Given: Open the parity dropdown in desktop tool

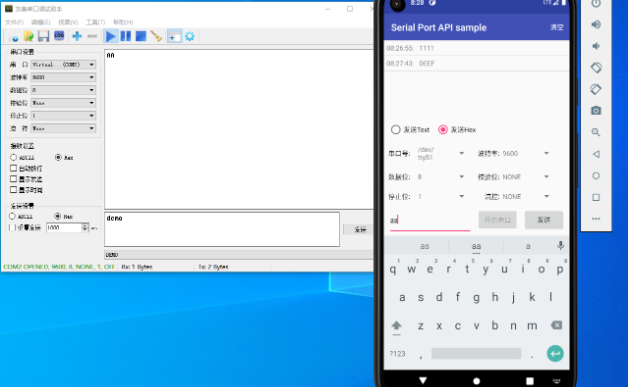Looking at the screenshot, I should click(x=63, y=103).
